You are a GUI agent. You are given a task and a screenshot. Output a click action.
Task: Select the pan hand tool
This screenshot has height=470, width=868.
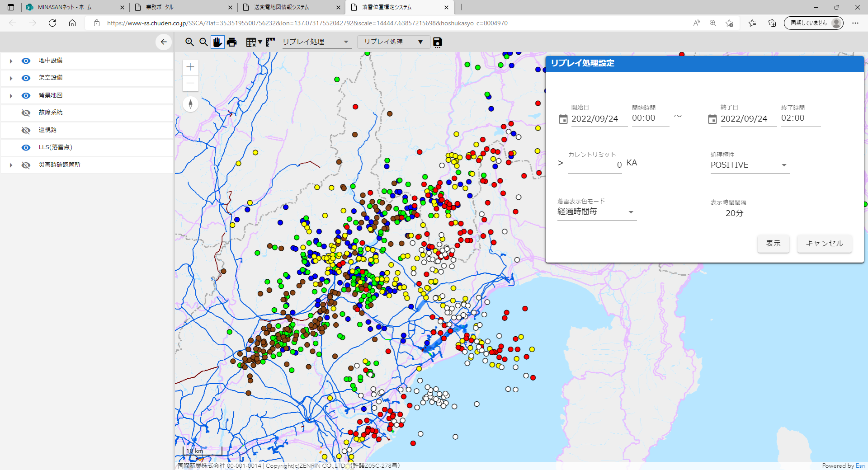click(x=217, y=42)
